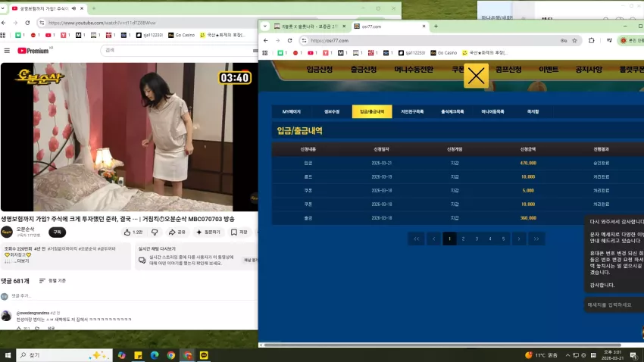
Task: Go to page 3 of history
Action: point(477,239)
